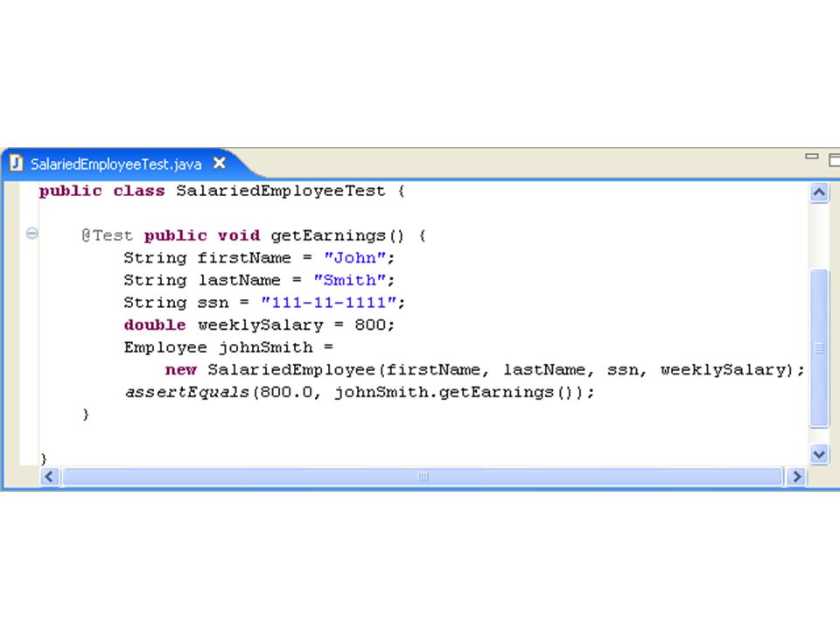Click the johnSmith variable in Employee declaration
This screenshot has width=840, height=630.
(x=266, y=347)
